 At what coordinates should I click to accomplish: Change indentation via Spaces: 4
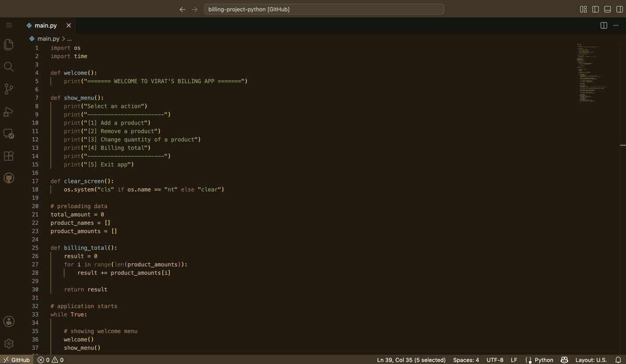pyautogui.click(x=466, y=360)
